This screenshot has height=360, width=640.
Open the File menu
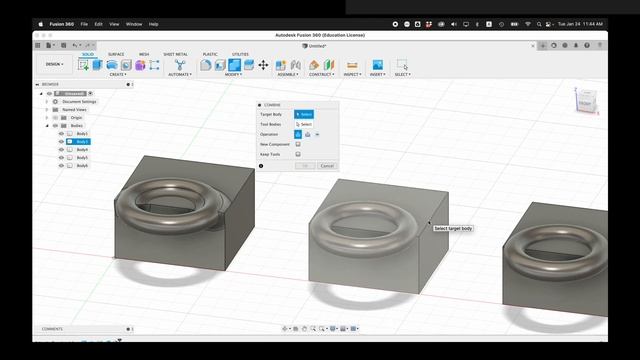(x=84, y=24)
